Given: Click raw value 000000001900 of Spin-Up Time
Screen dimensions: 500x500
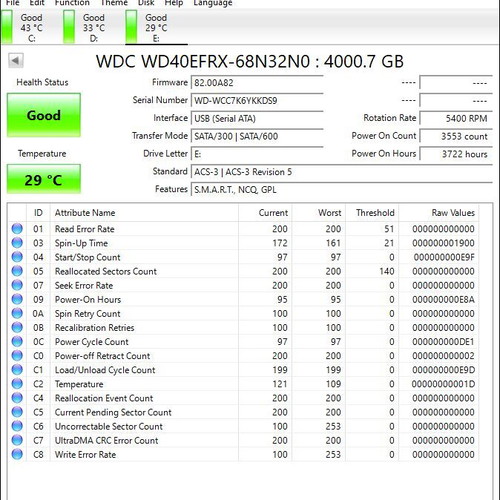Looking at the screenshot, I should click(443, 243).
